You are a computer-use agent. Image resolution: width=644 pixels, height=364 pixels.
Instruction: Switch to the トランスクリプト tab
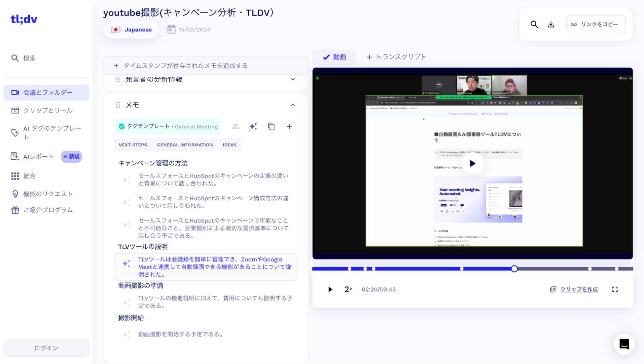coord(396,57)
